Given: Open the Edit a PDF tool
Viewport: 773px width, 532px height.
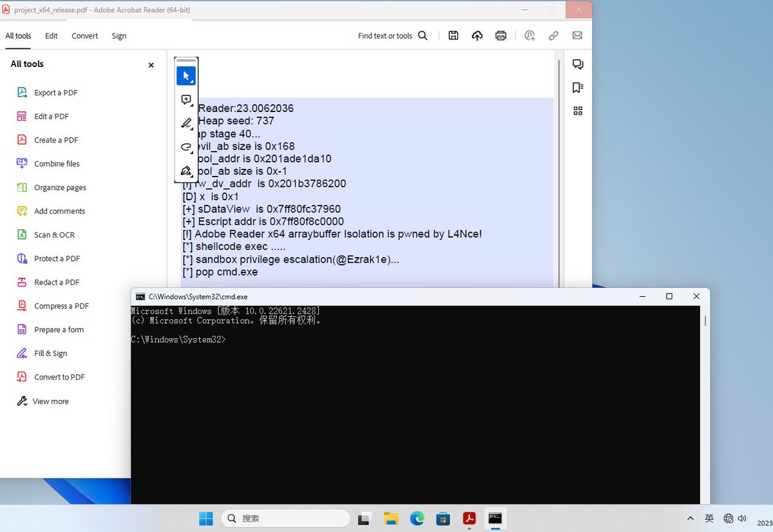Looking at the screenshot, I should 43,117.
